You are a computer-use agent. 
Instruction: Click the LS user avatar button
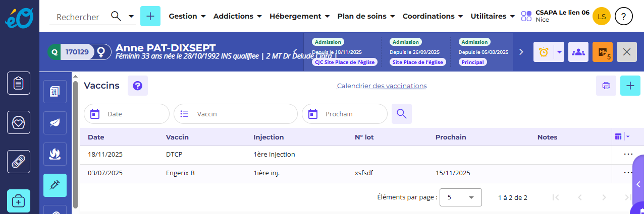click(602, 16)
